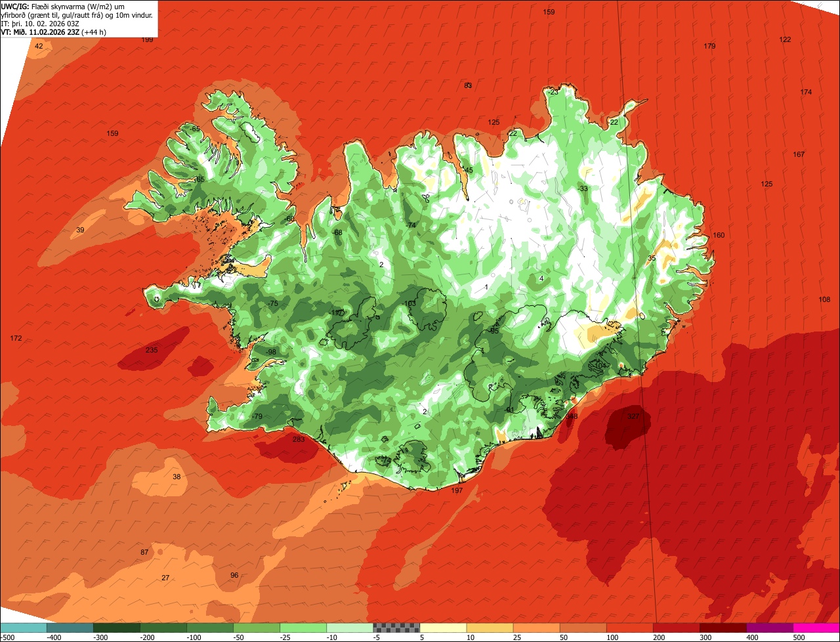This screenshot has height=642, width=840.
Task: Click the map value '-74' in northern Iceland
Action: pyautogui.click(x=411, y=225)
